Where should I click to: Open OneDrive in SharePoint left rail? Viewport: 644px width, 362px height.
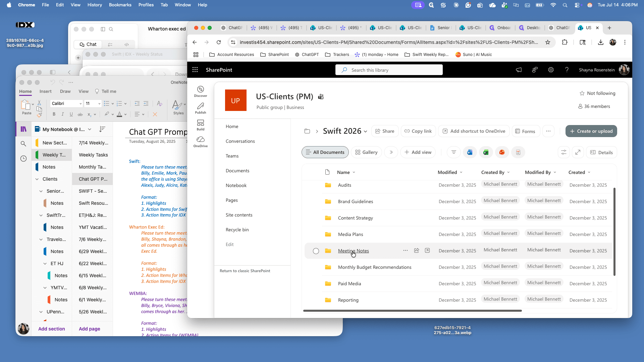200,142
